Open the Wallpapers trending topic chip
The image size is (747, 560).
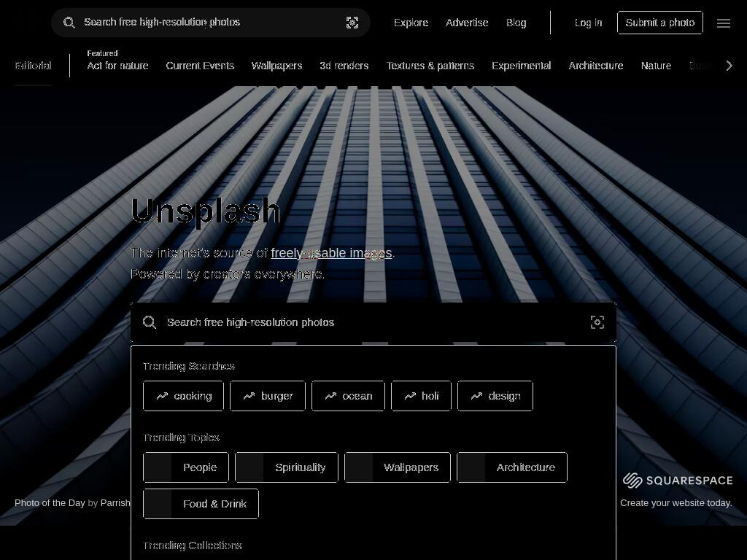click(x=398, y=467)
